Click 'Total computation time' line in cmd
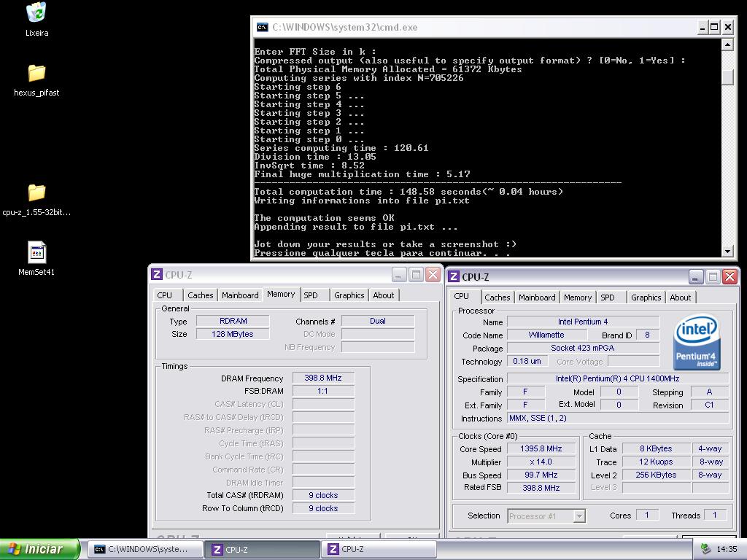This screenshot has width=747, height=560. (409, 192)
